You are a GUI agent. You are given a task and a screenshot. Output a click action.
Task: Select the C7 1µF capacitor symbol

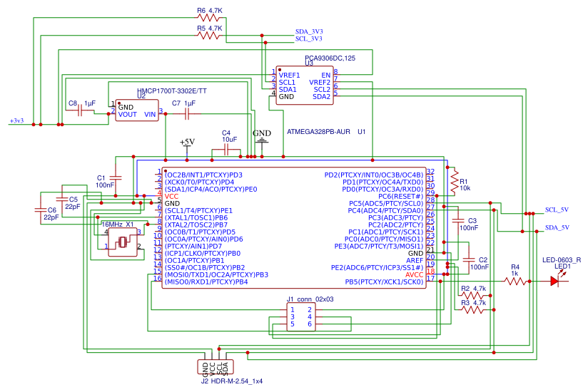click(x=187, y=114)
